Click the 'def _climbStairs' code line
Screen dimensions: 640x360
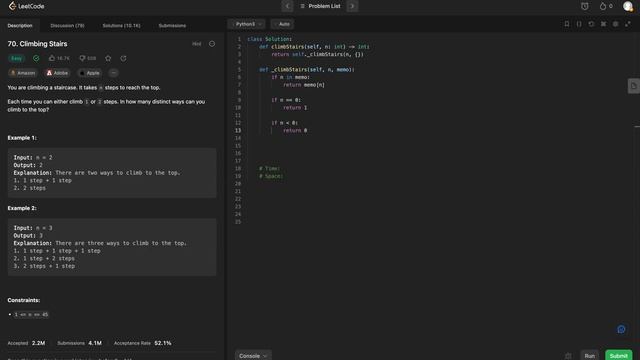click(307, 70)
